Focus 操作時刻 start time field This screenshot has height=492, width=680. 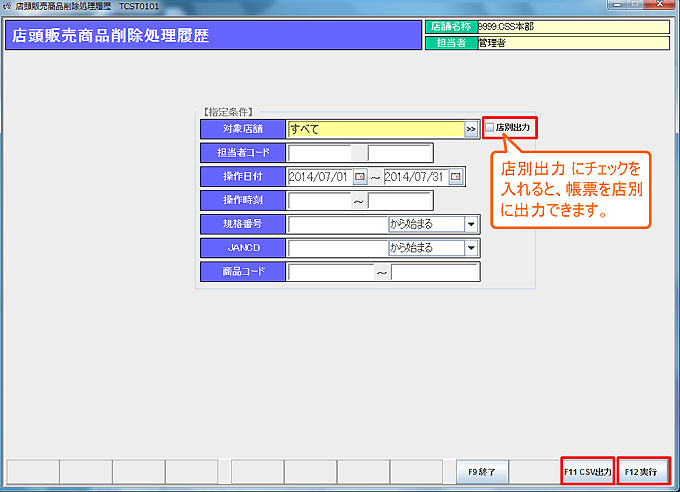click(x=319, y=200)
